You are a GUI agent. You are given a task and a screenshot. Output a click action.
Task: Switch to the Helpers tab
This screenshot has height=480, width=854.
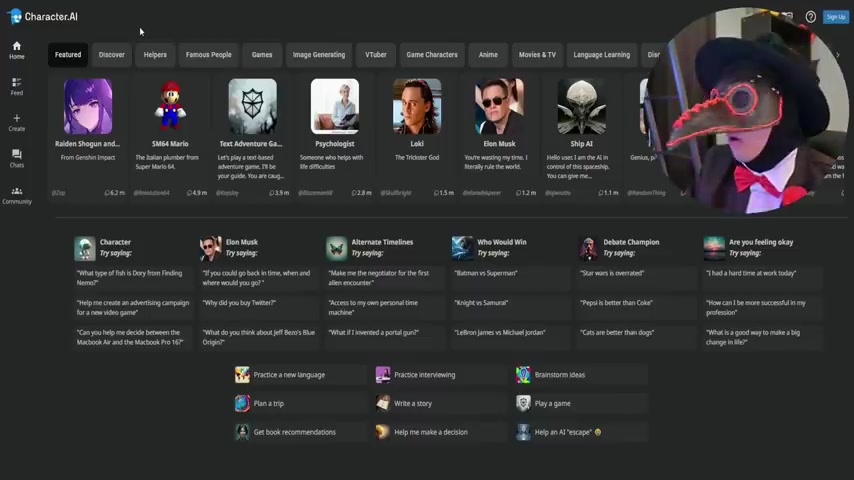coord(155,55)
